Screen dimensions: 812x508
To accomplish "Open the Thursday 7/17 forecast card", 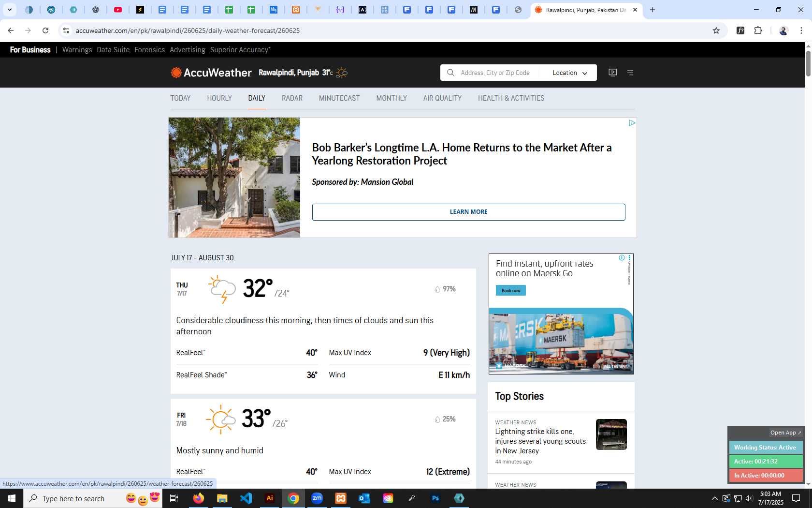I will (x=323, y=331).
